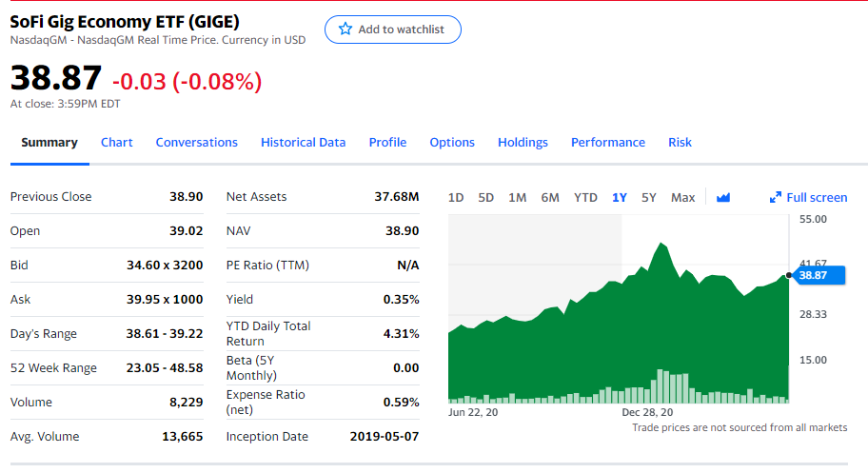Click the -0.03 (-0.08%) change value
868x473 pixels.
(187, 82)
